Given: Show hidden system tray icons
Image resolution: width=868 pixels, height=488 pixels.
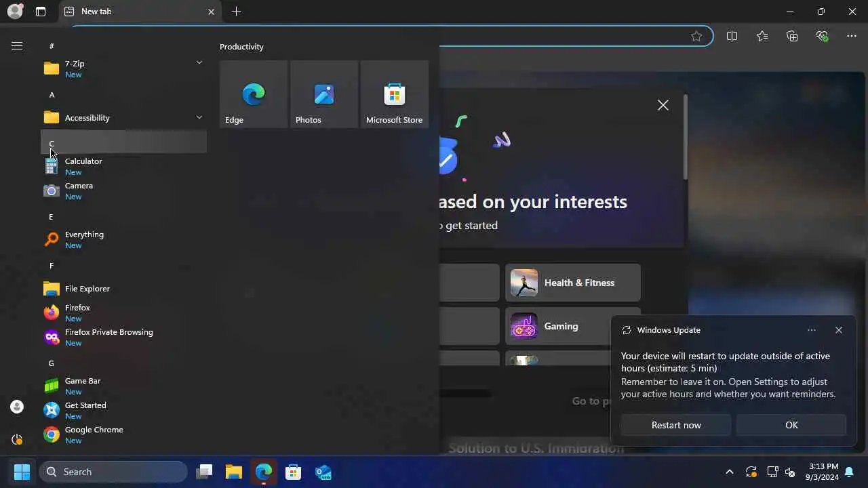Looking at the screenshot, I should (730, 472).
